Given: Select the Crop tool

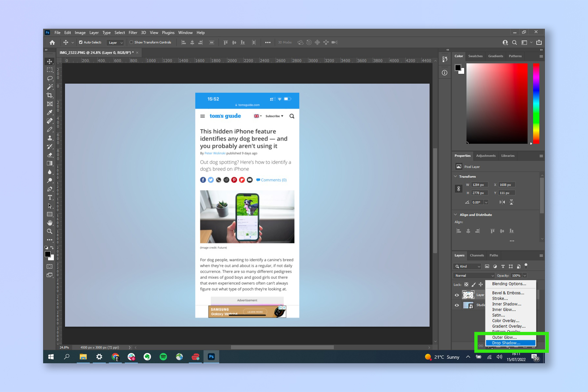Looking at the screenshot, I should click(50, 95).
